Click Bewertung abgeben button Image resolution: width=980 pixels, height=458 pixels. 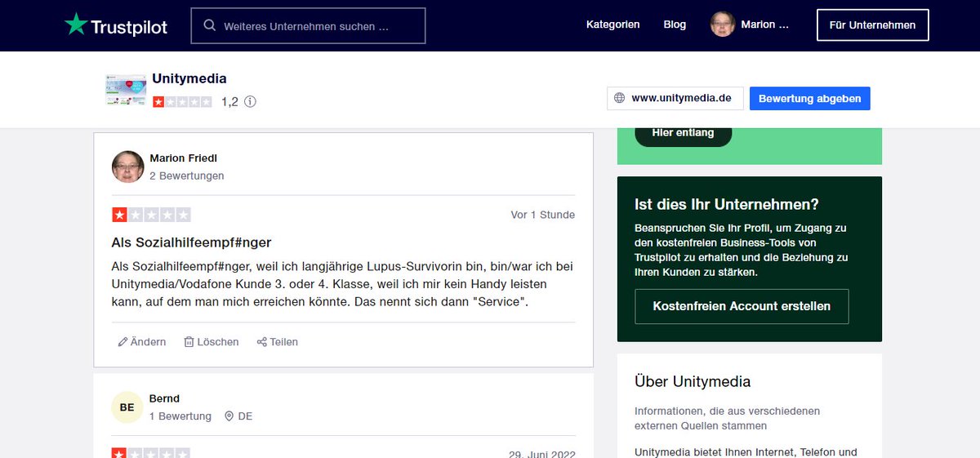click(809, 98)
